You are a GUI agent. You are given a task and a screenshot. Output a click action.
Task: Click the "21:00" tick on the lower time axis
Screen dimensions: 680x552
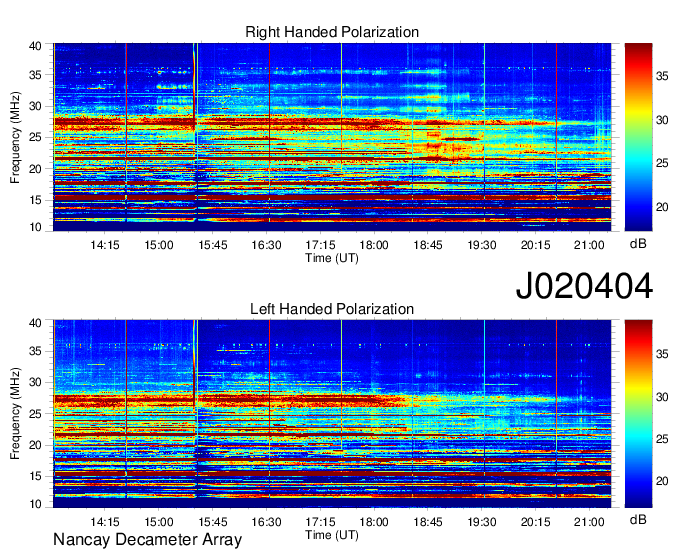click(x=589, y=522)
